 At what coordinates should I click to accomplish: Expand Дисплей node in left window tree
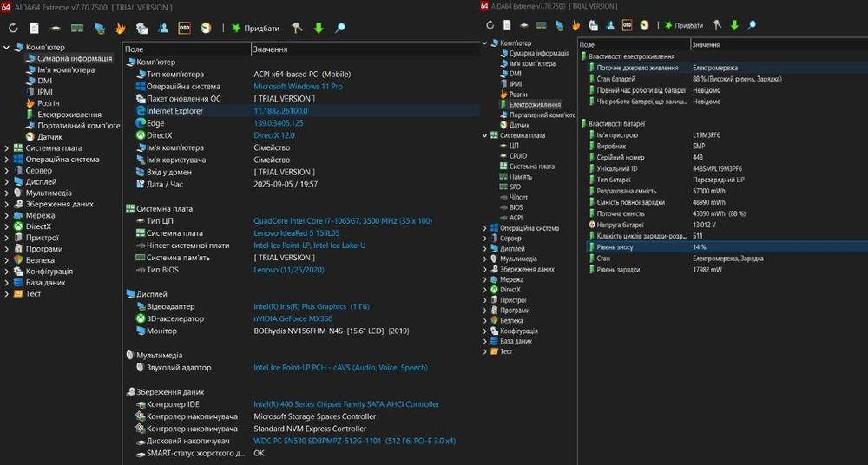(x=7, y=181)
